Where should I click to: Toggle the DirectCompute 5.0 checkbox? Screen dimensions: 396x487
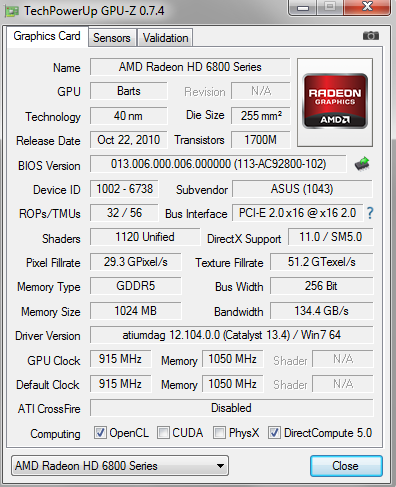pos(274,433)
